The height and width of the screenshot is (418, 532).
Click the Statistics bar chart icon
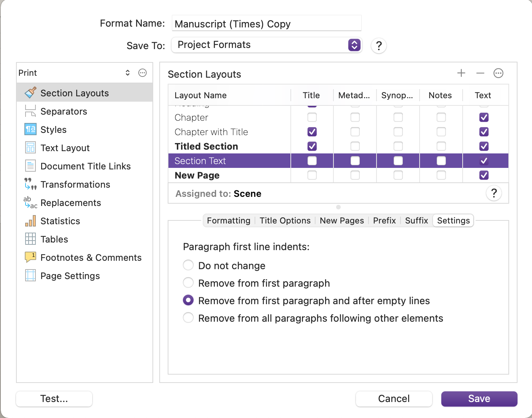[x=30, y=221]
